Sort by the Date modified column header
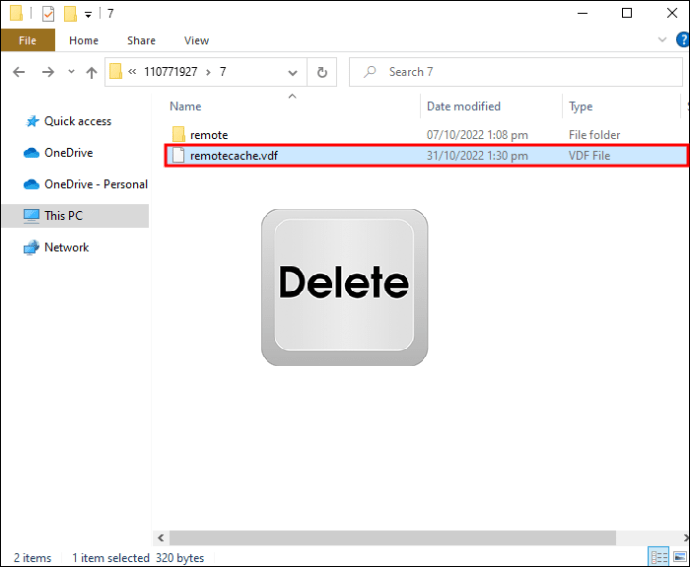 tap(463, 107)
